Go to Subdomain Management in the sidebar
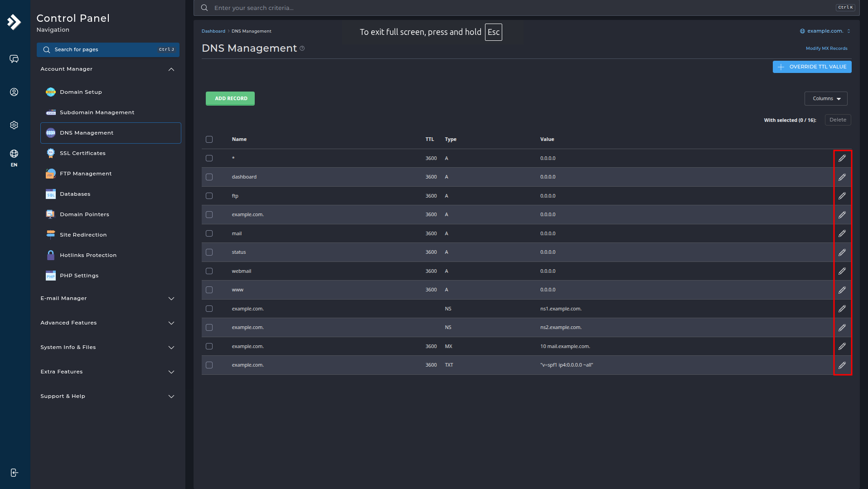Image resolution: width=868 pixels, height=489 pixels. 97,112
